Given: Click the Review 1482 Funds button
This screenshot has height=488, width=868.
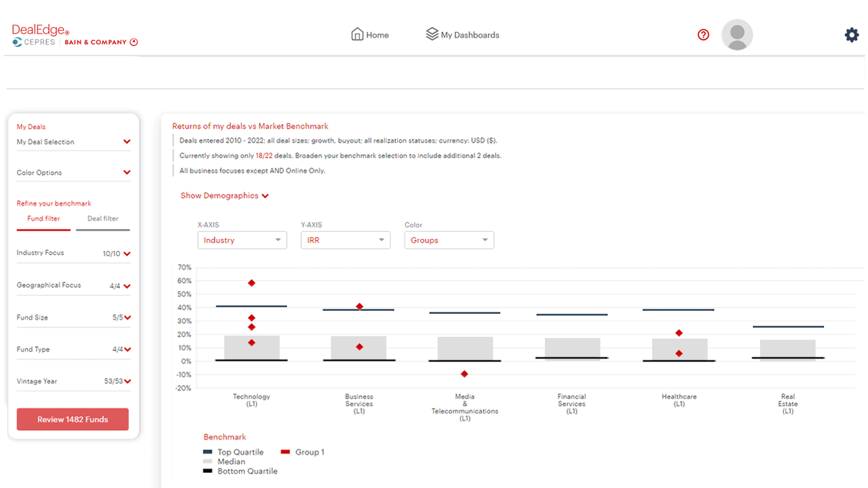Looking at the screenshot, I should pos(73,419).
